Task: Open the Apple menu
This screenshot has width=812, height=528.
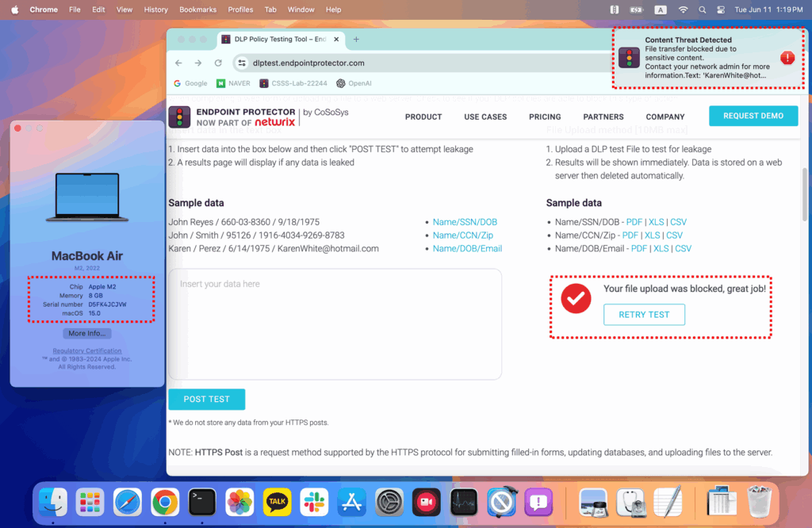Action: (15, 10)
